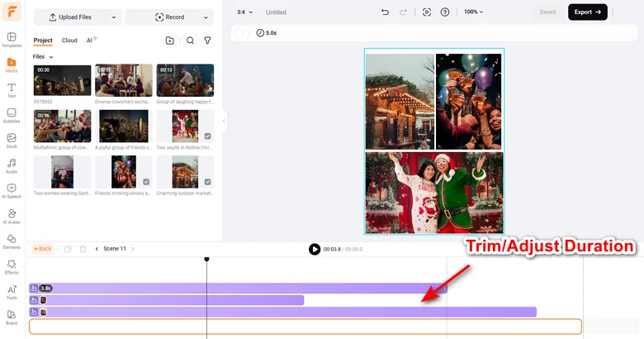Open the Stock sidebar panel
The image size is (644, 339).
click(12, 141)
